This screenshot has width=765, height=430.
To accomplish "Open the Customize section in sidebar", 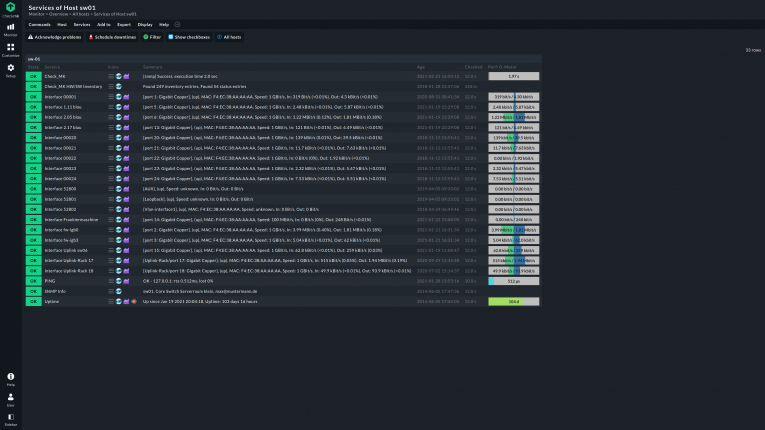I will click(10, 50).
